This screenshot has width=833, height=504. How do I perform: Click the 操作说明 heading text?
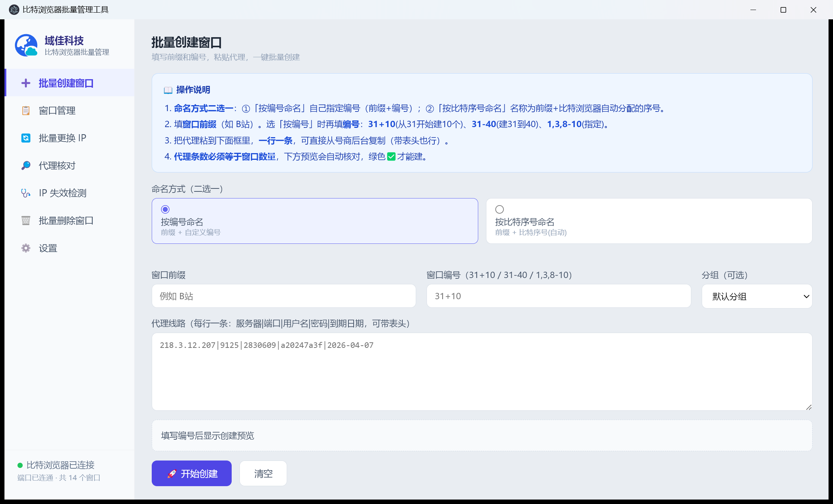pyautogui.click(x=193, y=90)
